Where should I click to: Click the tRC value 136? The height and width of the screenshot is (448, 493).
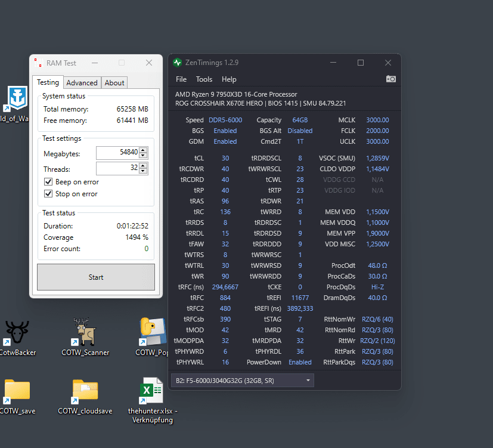coord(225,212)
